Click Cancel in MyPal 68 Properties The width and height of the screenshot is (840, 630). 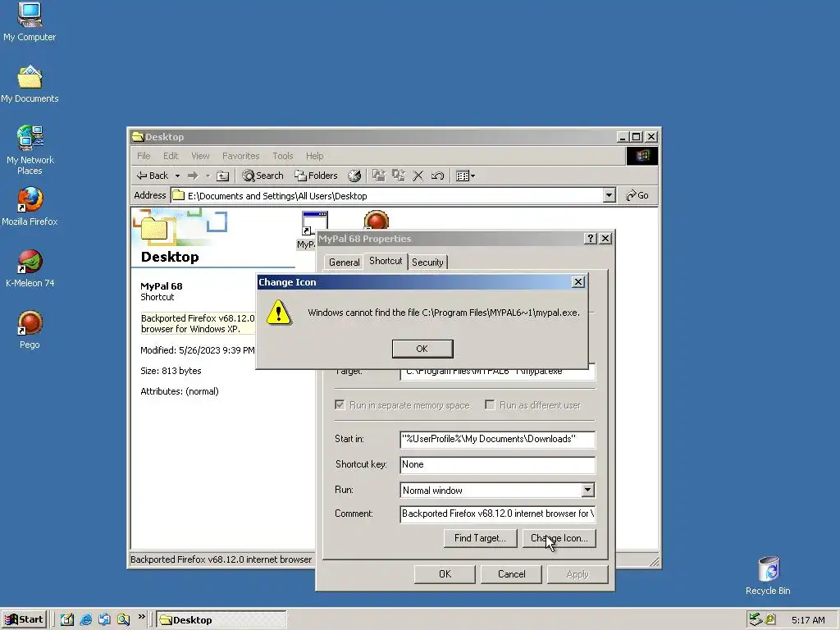point(512,574)
